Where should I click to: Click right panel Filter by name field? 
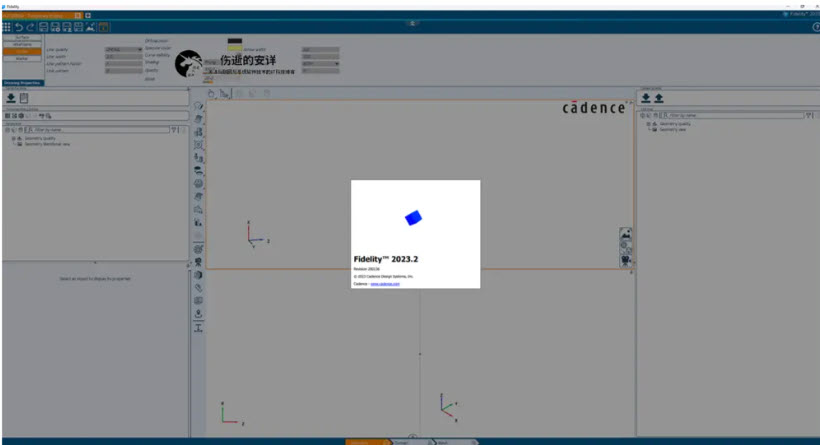(736, 115)
